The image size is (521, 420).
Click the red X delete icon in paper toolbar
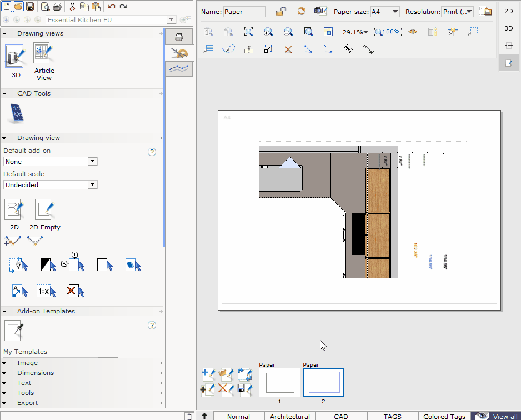(288, 49)
